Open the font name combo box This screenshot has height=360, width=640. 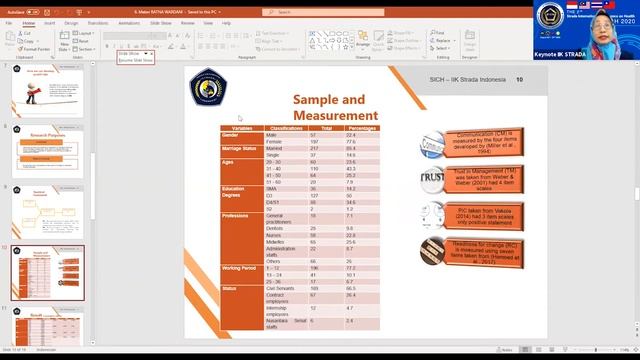[x=127, y=36]
